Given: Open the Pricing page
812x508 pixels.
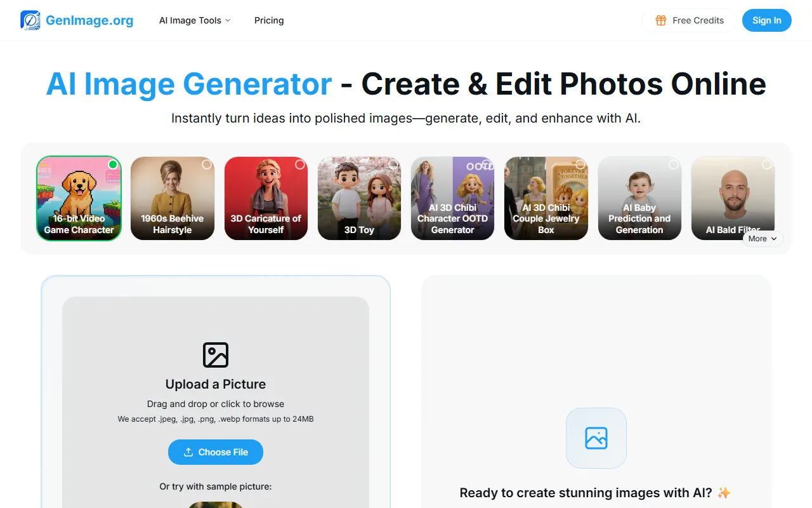Looking at the screenshot, I should (x=269, y=20).
